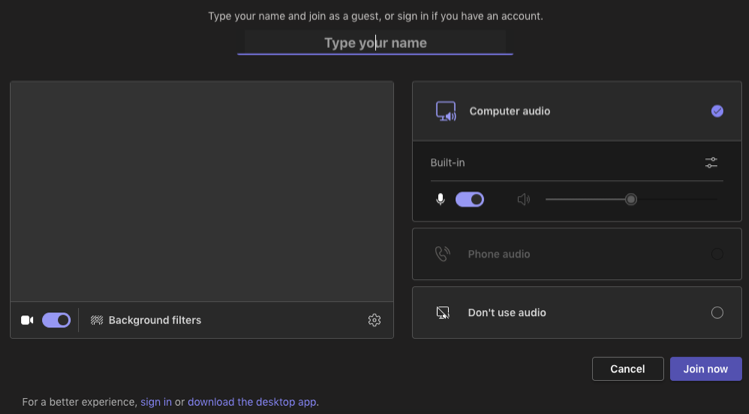Screen dimensions: 749x414
Task: Click the Join now button
Action: pyautogui.click(x=706, y=369)
